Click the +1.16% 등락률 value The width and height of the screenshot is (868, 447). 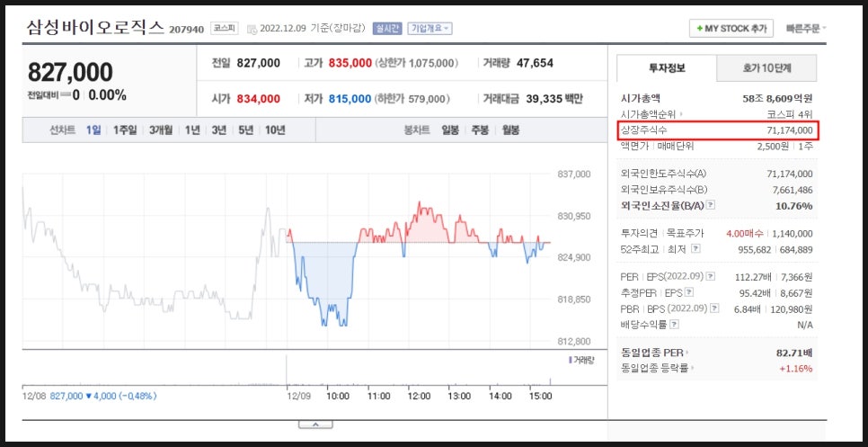pyautogui.click(x=796, y=369)
